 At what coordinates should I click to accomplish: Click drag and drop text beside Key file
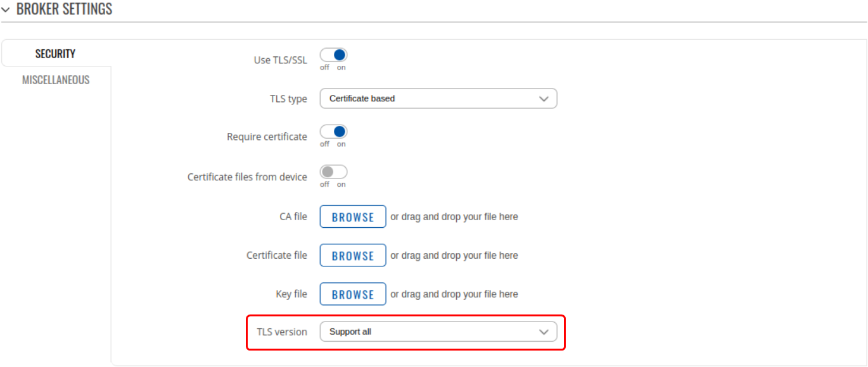click(x=454, y=294)
